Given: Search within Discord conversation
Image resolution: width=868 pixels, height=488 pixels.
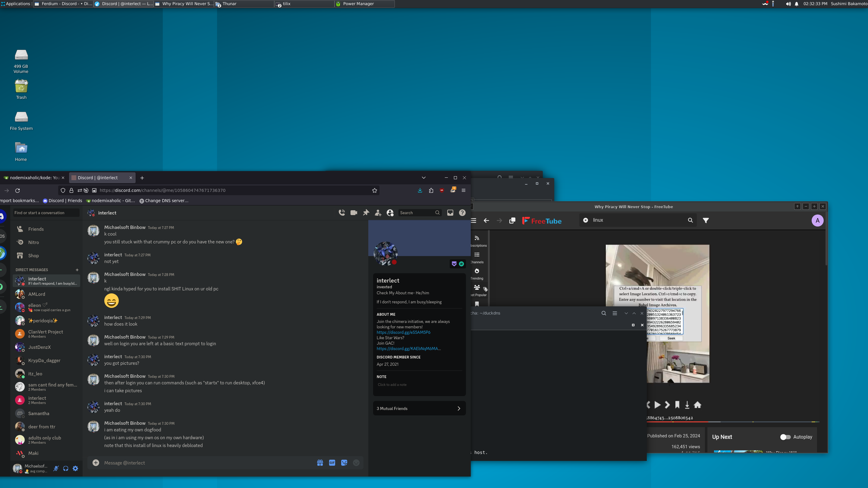Looking at the screenshot, I should pyautogui.click(x=420, y=212).
